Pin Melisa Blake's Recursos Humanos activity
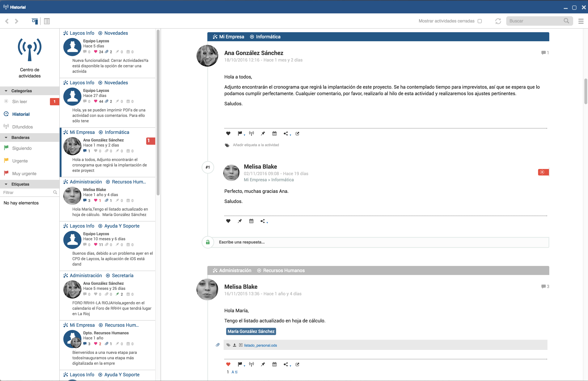 (x=263, y=364)
